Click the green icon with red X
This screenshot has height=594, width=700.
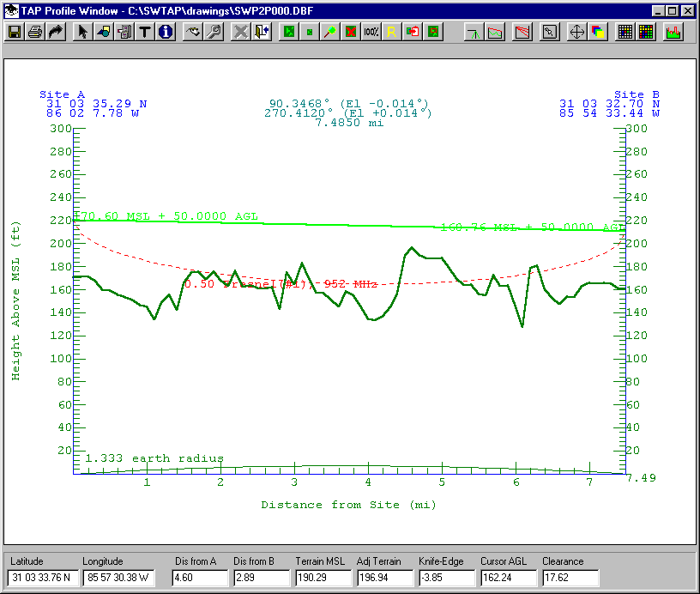pos(351,32)
